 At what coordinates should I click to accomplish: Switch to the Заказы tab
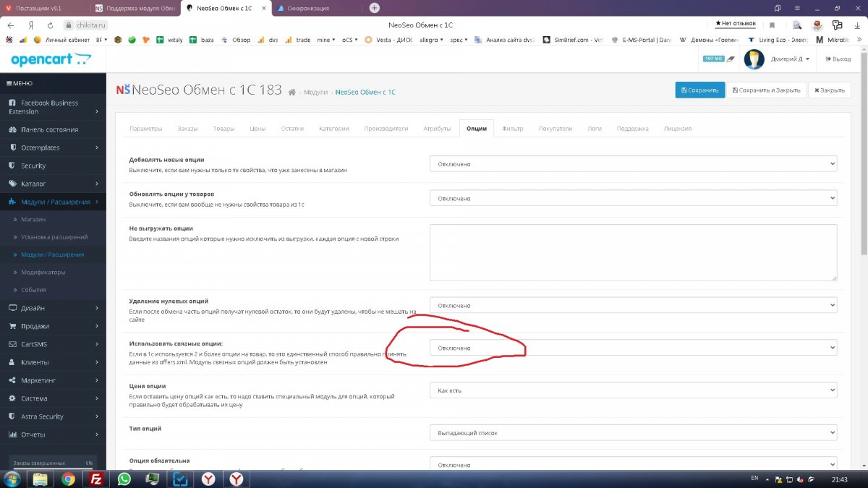point(187,129)
